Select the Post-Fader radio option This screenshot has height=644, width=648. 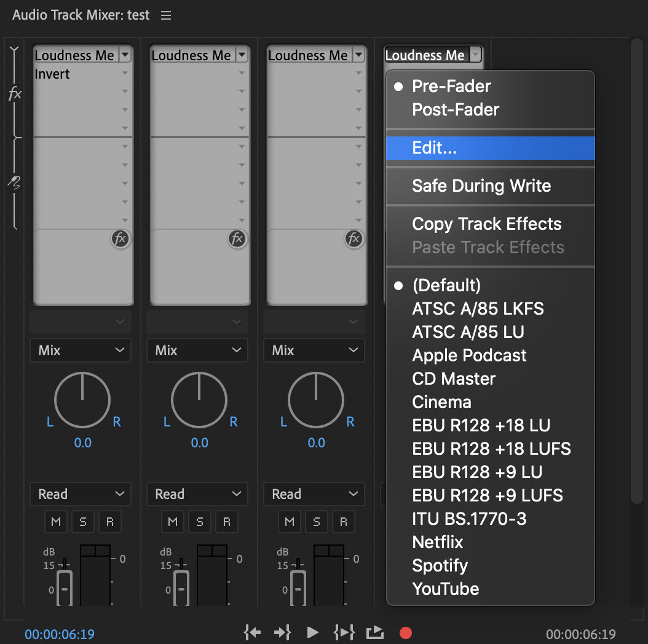coord(456,110)
